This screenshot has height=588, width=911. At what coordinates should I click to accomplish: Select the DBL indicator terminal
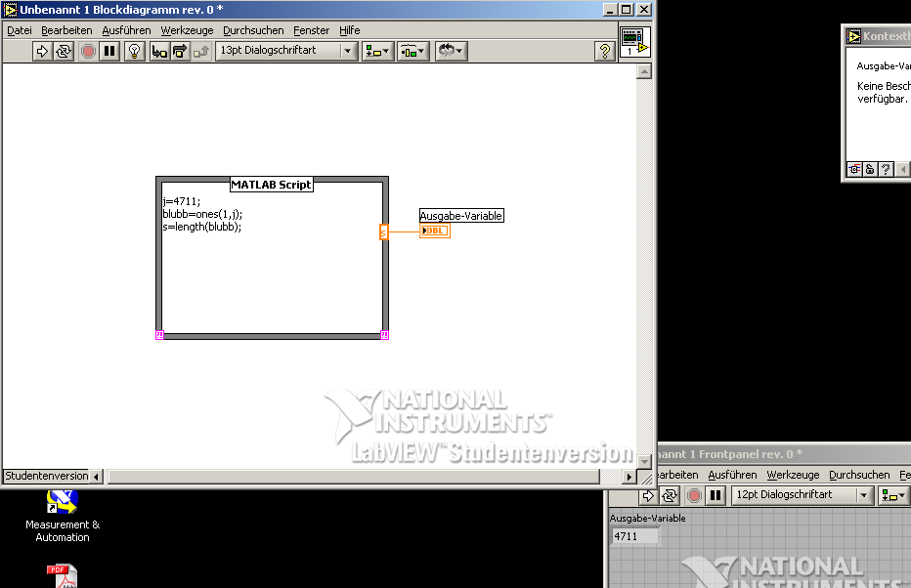click(435, 231)
